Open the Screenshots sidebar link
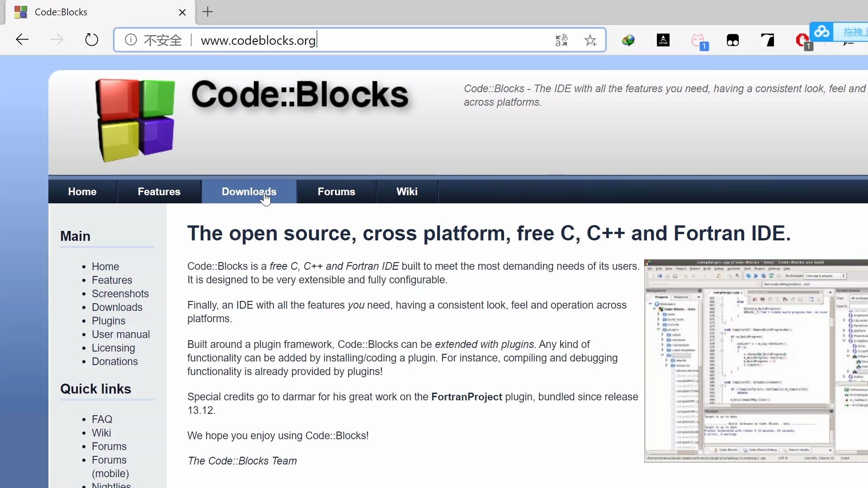 click(x=120, y=294)
